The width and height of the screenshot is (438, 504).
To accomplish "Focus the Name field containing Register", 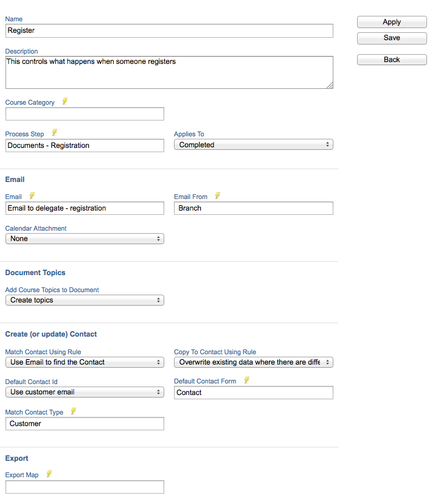I will pyautogui.click(x=169, y=30).
